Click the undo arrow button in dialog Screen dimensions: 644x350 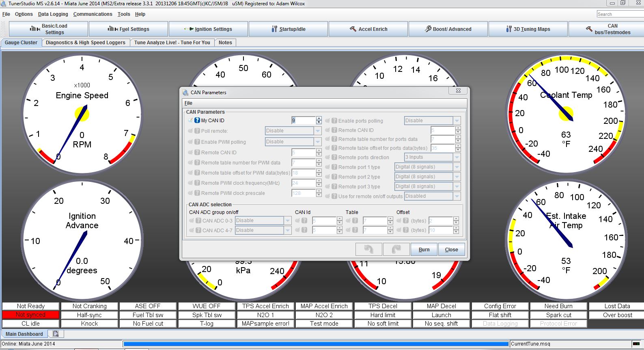[x=368, y=249]
